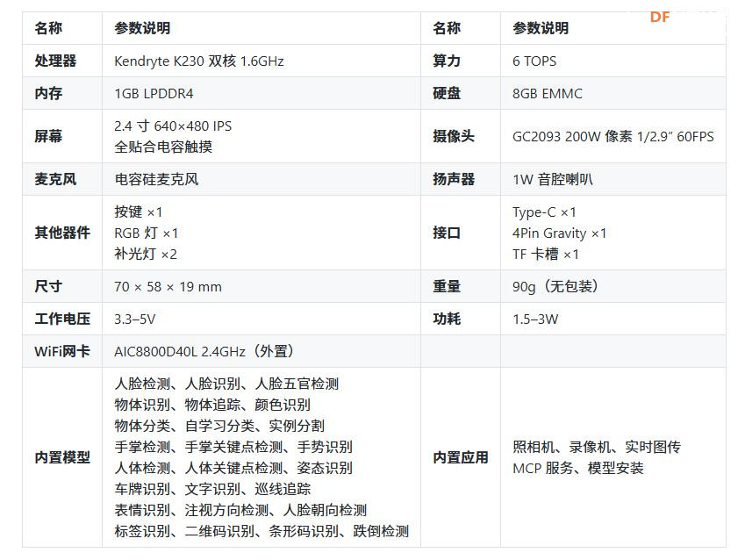Select the Type-C ×1 line

(544, 212)
